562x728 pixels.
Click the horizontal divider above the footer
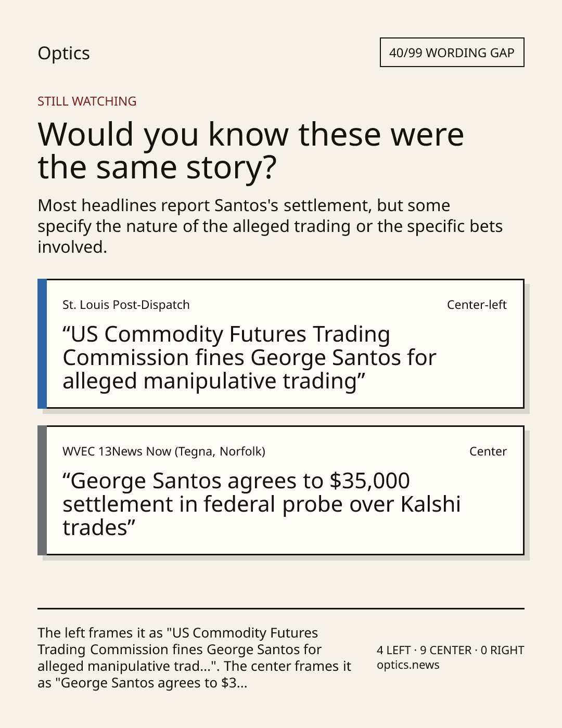click(281, 608)
